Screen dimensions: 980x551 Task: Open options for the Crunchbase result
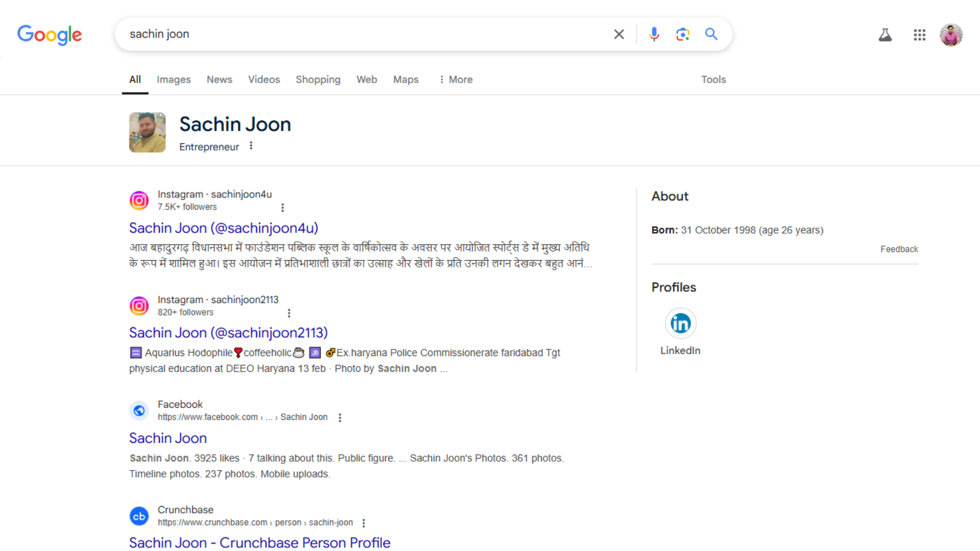pyautogui.click(x=363, y=523)
